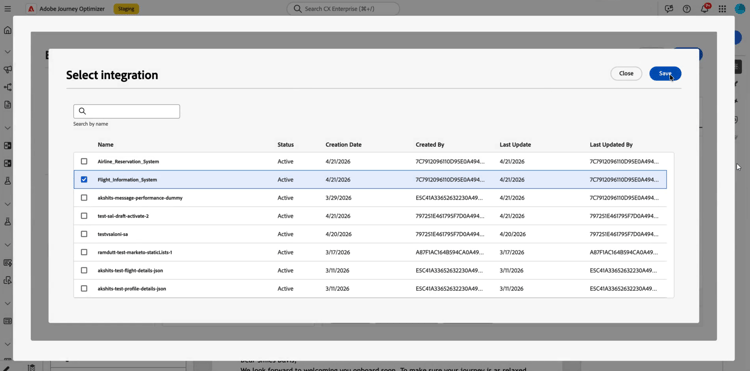Click the Name column header
750x371 pixels.
[106, 144]
